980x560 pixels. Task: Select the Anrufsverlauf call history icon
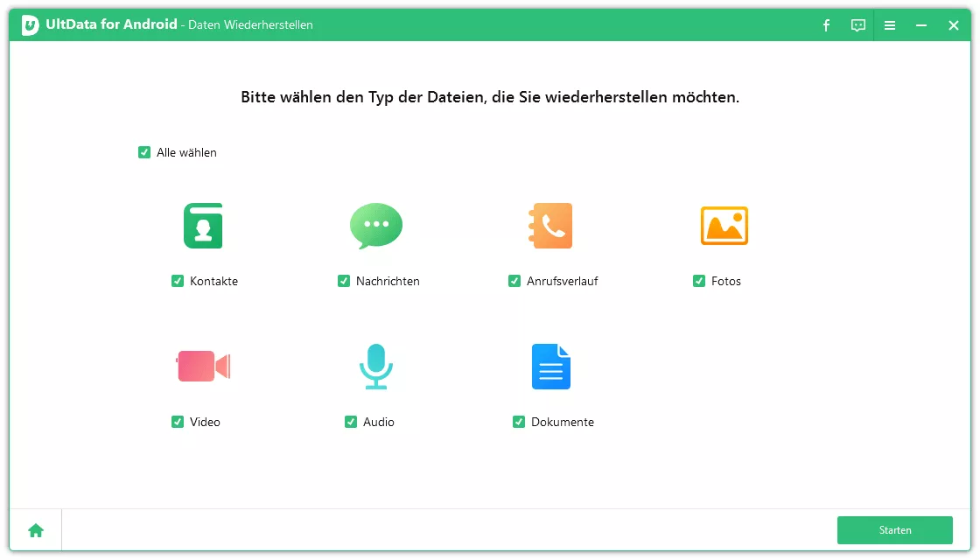click(550, 225)
